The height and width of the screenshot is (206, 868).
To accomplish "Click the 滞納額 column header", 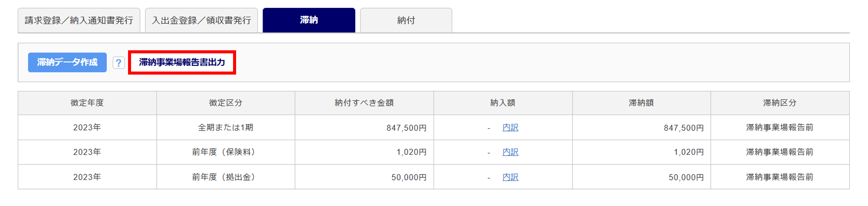I will point(641,103).
